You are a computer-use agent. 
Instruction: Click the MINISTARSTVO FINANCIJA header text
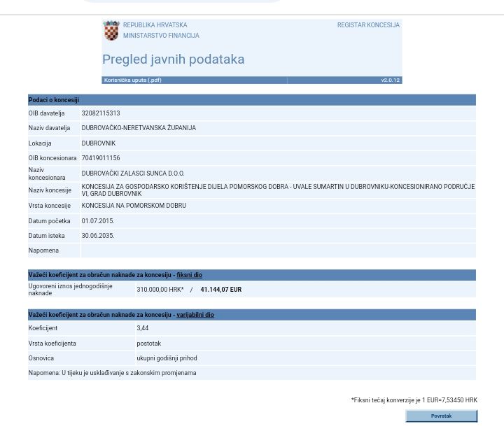click(x=161, y=36)
